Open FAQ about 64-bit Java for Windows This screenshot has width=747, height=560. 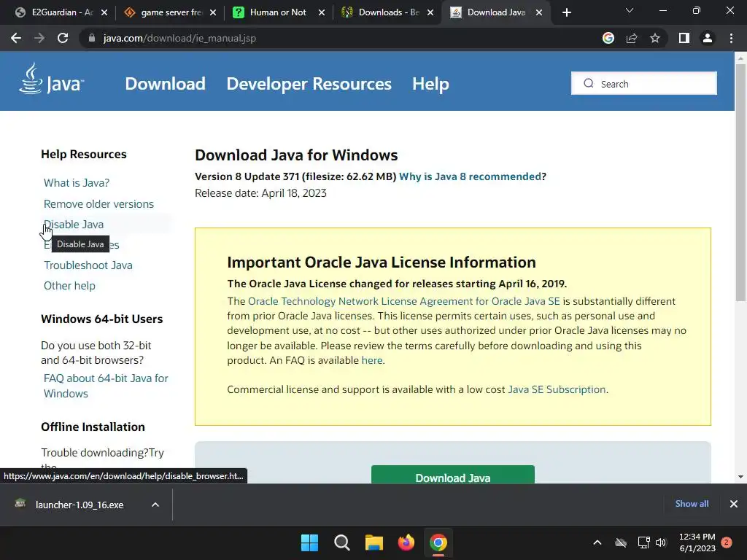pyautogui.click(x=106, y=386)
